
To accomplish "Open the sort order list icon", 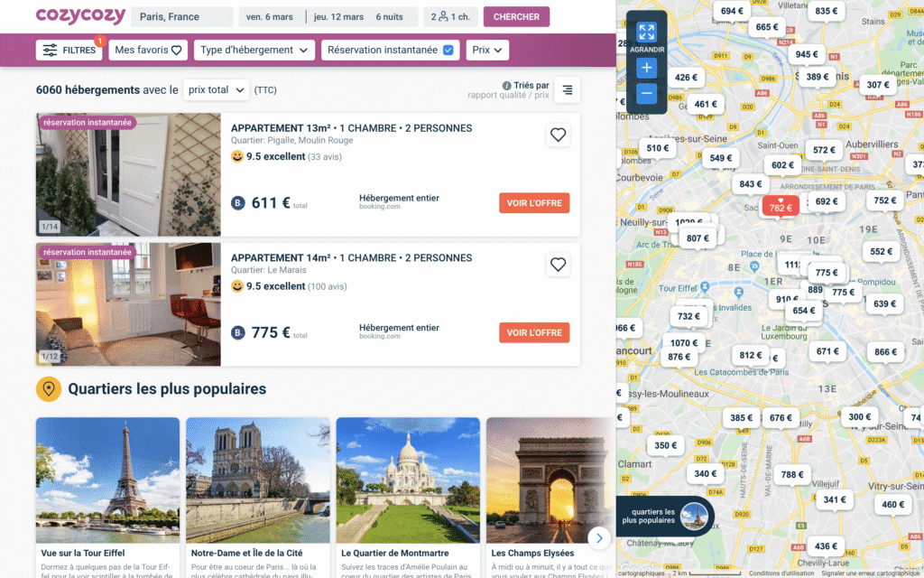I will pos(567,89).
